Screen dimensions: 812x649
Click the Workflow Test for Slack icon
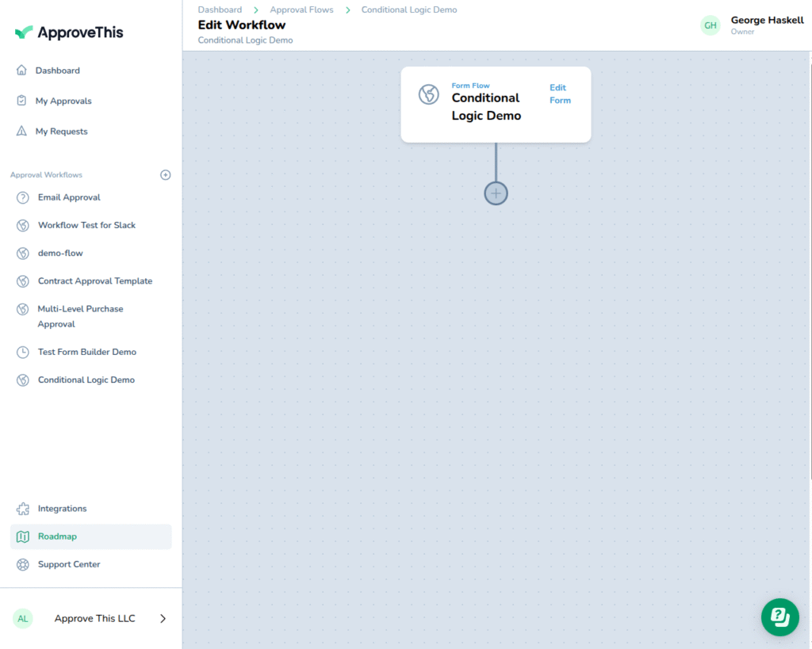click(x=23, y=225)
